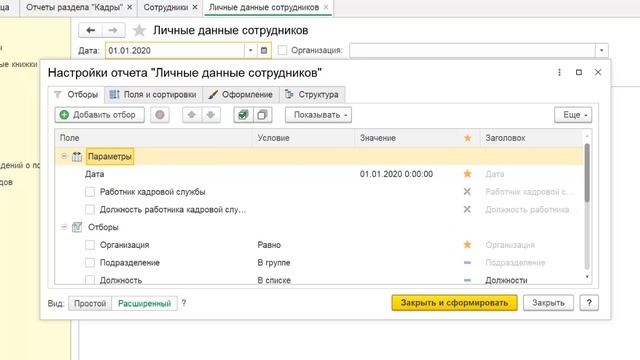Select the Параметры row label
The image size is (640, 360).
point(110,156)
